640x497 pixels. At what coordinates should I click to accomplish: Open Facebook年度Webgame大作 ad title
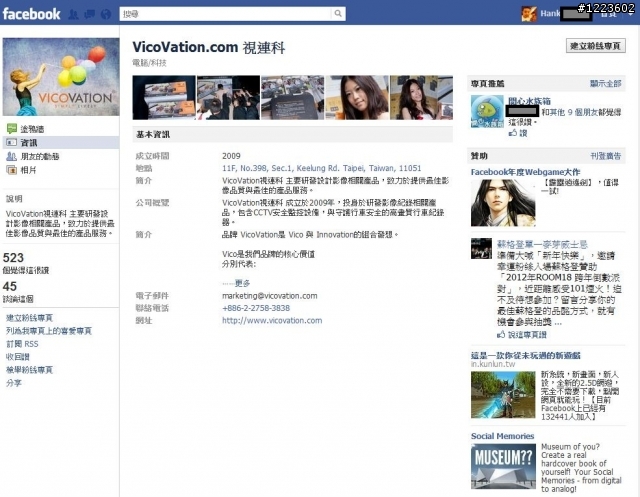[525, 172]
